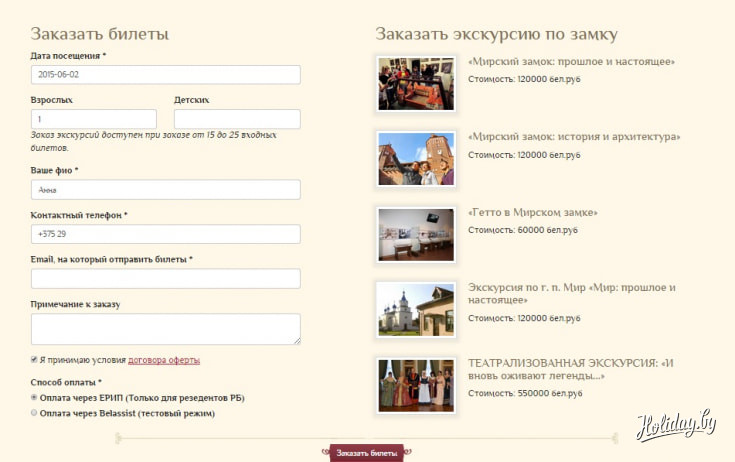Click the adults count field
The image size is (735, 462).
point(93,119)
